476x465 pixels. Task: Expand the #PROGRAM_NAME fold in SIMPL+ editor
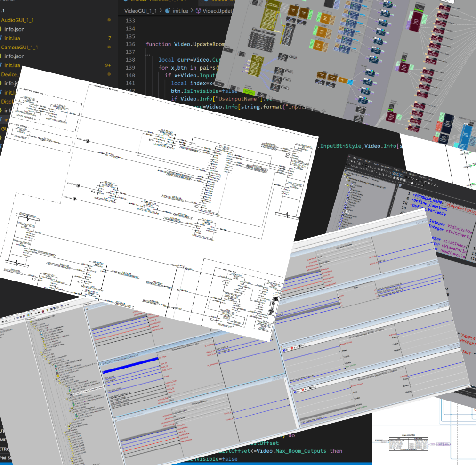coord(413,195)
